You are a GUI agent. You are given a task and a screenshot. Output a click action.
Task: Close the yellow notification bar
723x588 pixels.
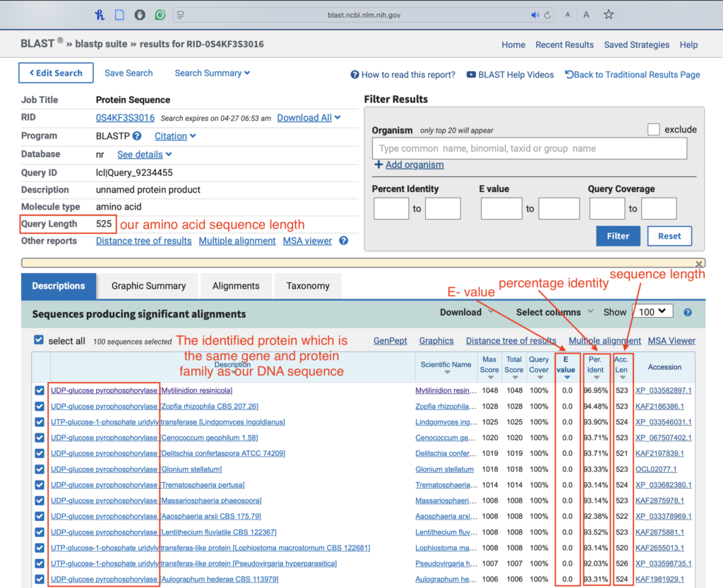(x=699, y=264)
